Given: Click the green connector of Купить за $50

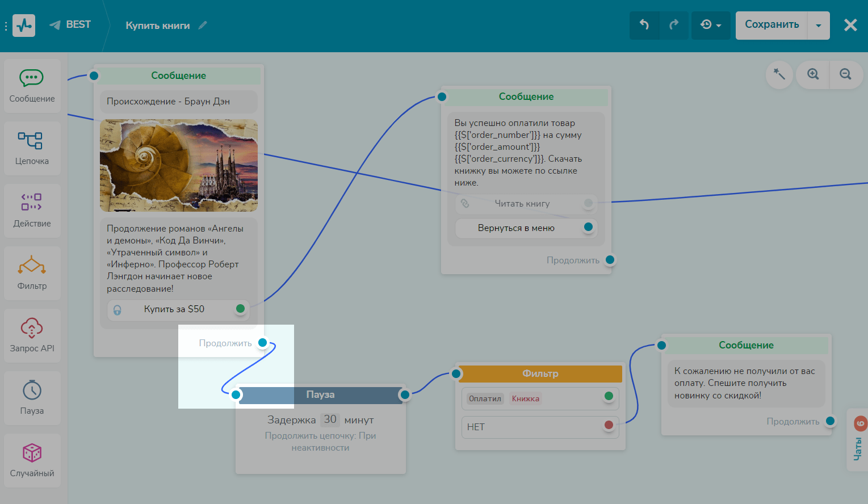Looking at the screenshot, I should 240,309.
